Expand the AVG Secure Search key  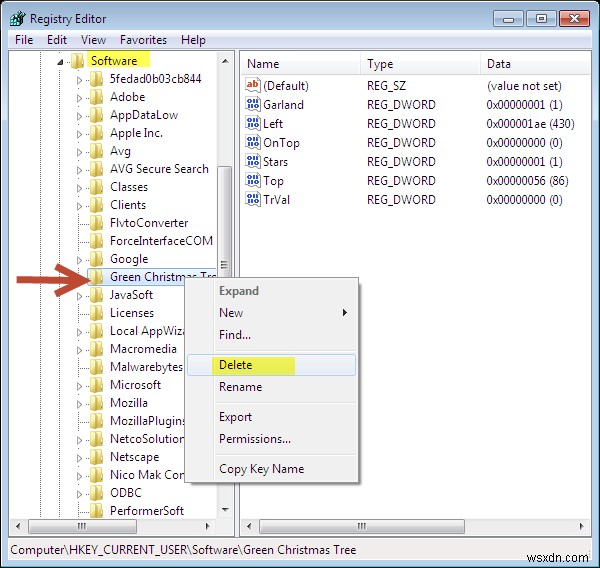pyautogui.click(x=79, y=170)
